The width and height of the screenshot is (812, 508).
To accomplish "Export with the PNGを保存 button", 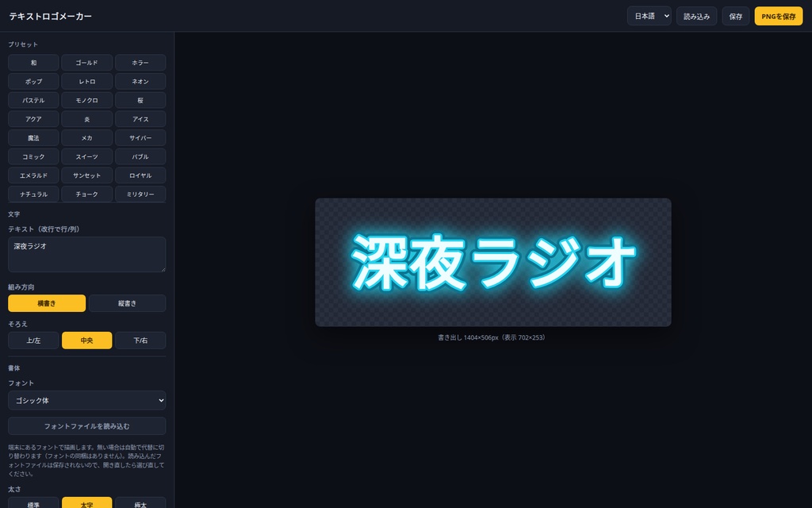I will tap(779, 16).
